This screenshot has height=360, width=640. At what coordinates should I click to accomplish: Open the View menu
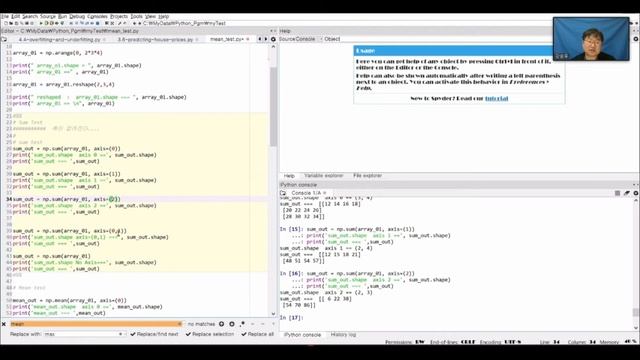(151, 16)
